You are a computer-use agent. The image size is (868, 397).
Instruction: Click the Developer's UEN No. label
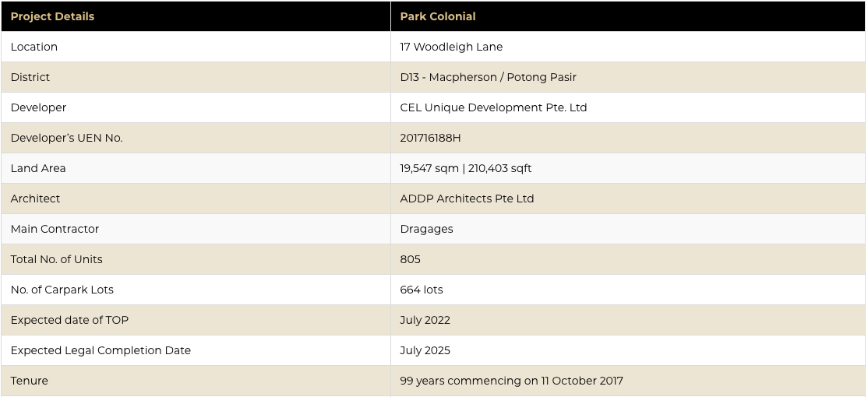66,139
